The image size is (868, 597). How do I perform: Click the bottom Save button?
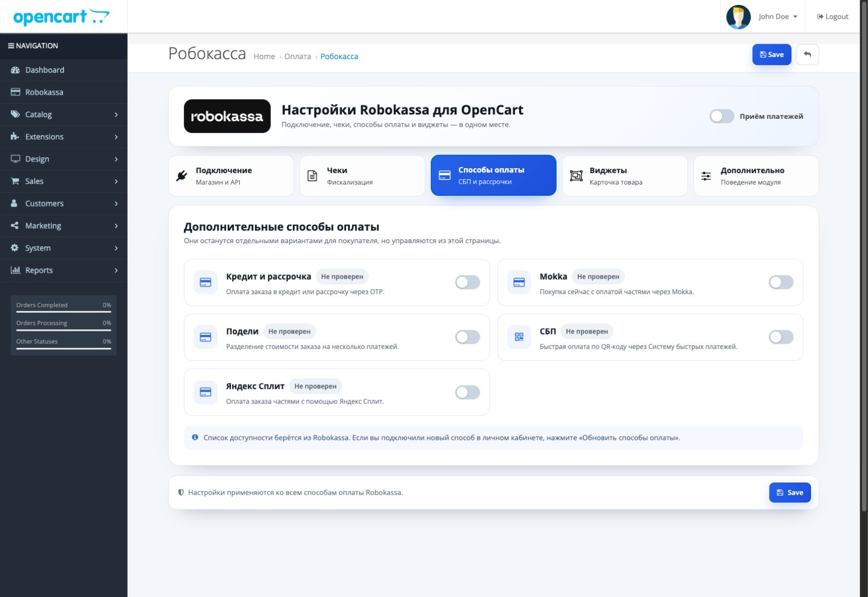pos(790,492)
